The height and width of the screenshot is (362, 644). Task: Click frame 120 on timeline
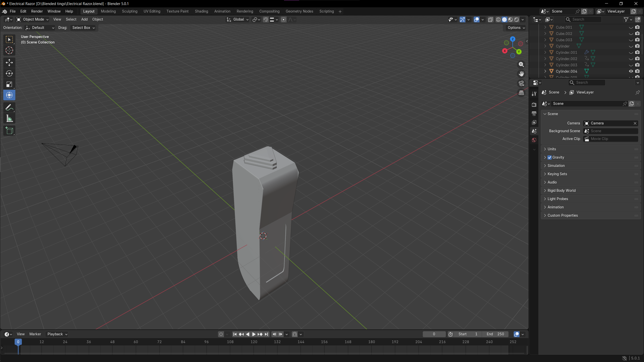tap(254, 342)
